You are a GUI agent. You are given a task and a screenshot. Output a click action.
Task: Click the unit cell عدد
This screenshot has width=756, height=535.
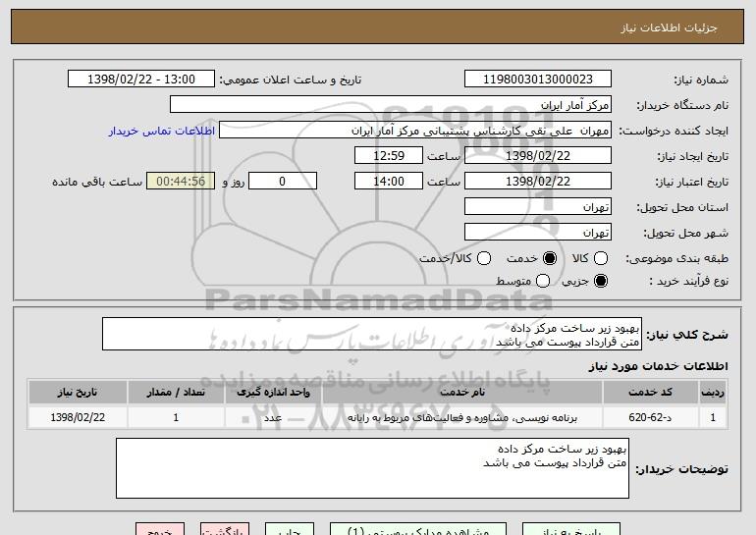[273, 417]
